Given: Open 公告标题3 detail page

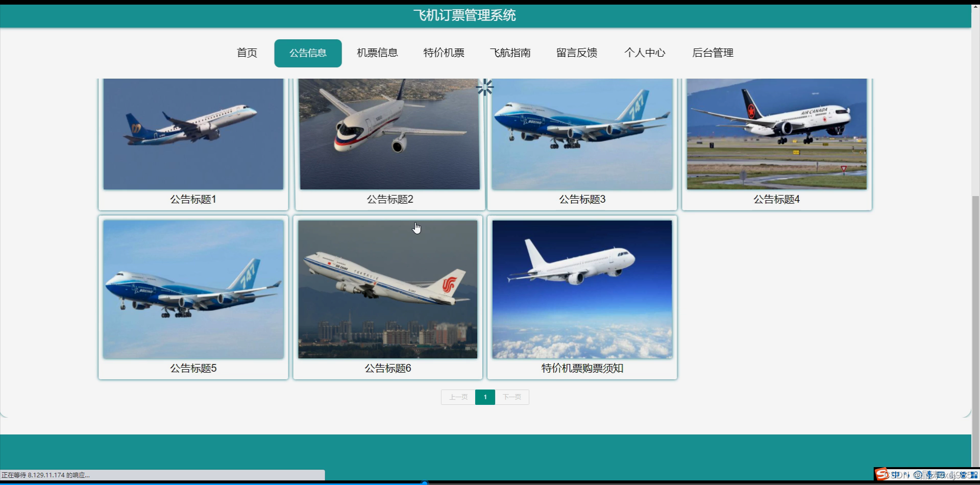Looking at the screenshot, I should point(582,134).
